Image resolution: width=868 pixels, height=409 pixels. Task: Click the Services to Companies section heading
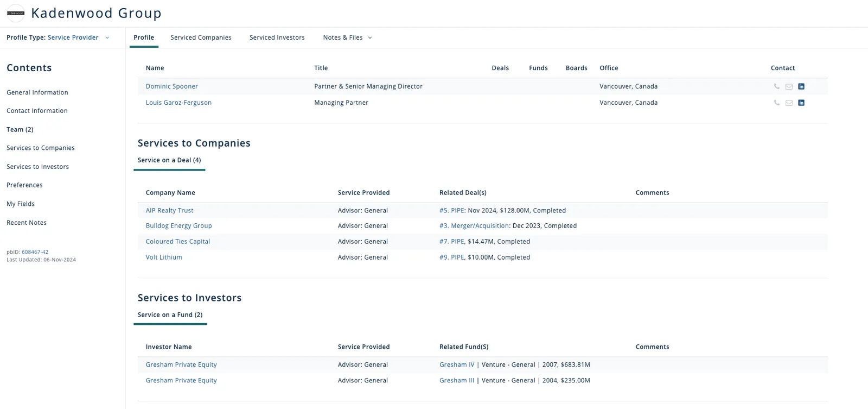tap(194, 143)
